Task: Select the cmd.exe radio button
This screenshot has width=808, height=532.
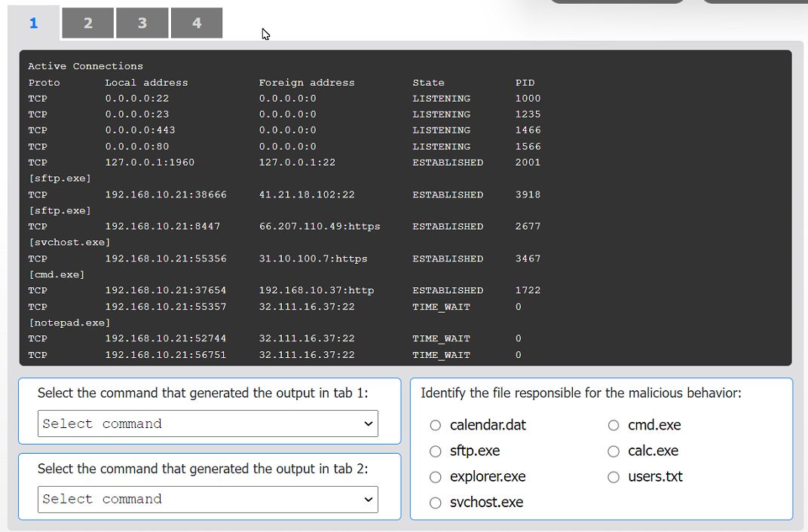Action: click(614, 426)
